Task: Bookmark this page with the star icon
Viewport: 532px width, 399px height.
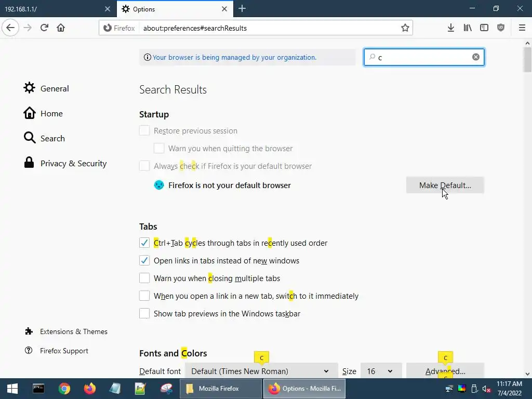Action: (x=405, y=28)
